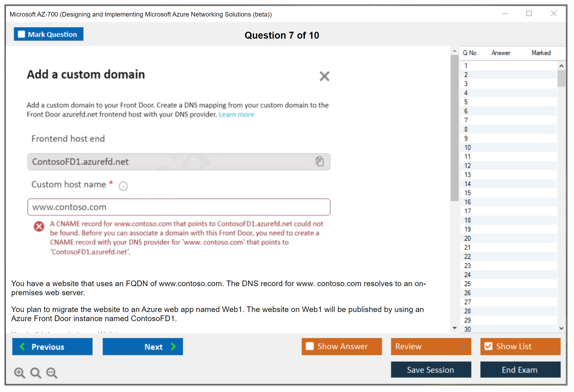Click the reset zoom magnifier icon
This screenshot has width=574, height=392.
36,373
